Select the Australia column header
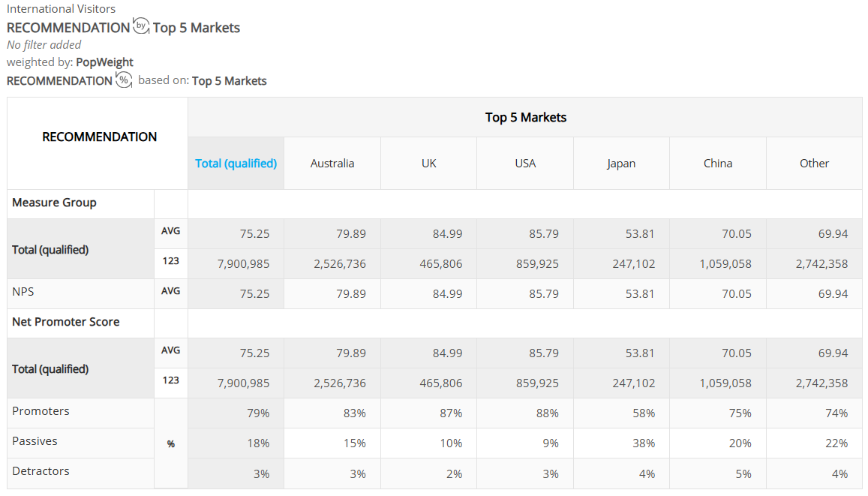 pyautogui.click(x=332, y=164)
